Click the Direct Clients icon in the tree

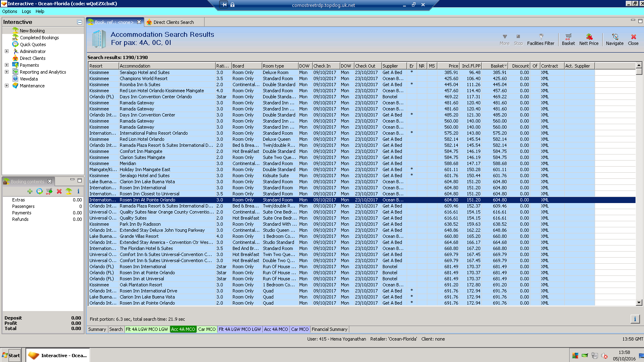pyautogui.click(x=15, y=58)
